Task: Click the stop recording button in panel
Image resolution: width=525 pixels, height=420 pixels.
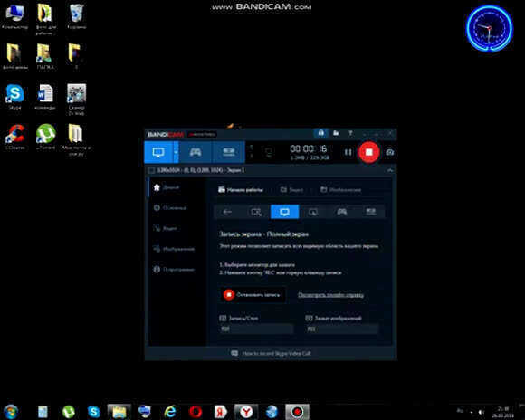Action: click(253, 295)
